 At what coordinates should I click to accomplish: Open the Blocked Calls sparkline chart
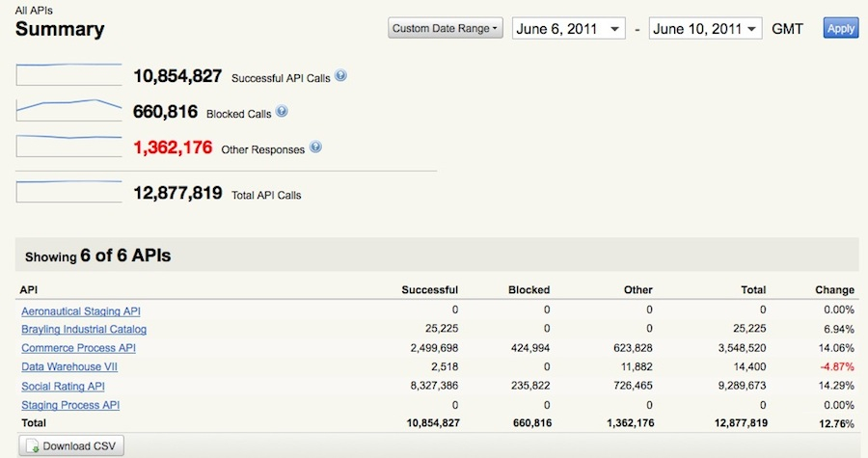pos(68,110)
